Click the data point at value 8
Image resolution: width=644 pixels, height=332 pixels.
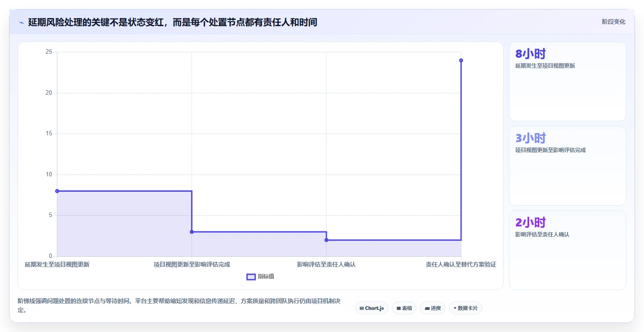tap(57, 191)
